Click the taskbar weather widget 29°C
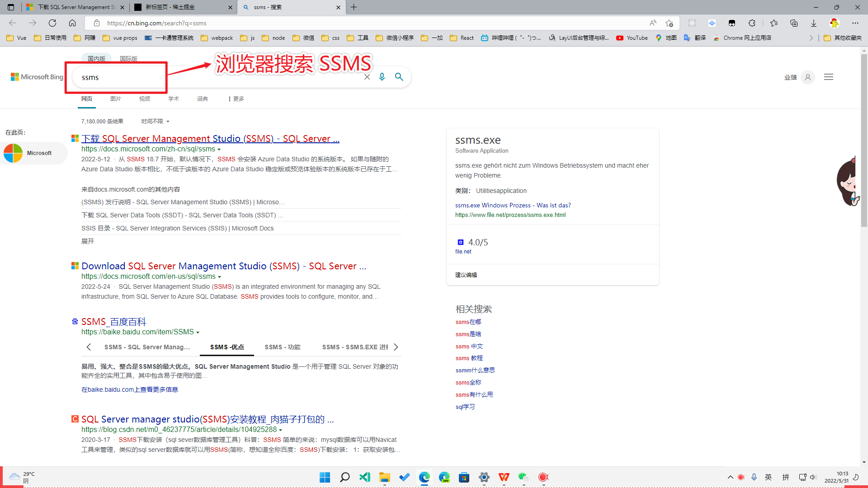 coord(22,477)
